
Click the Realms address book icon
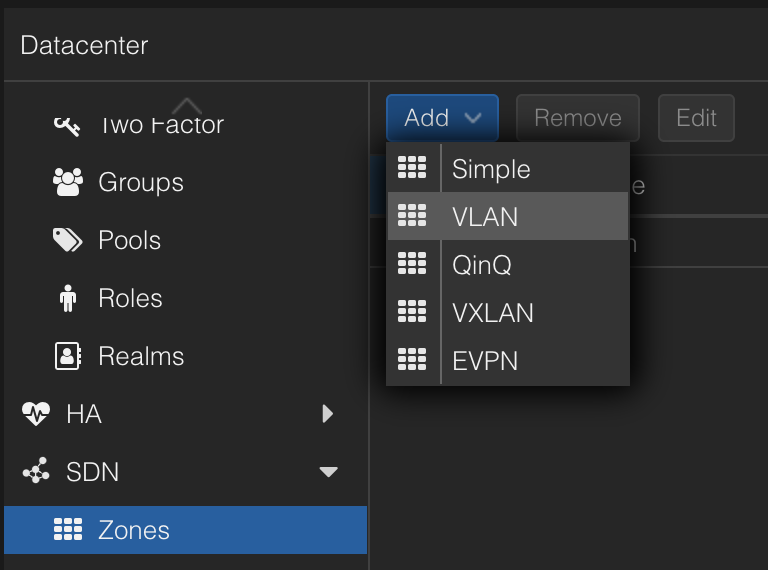tap(68, 356)
